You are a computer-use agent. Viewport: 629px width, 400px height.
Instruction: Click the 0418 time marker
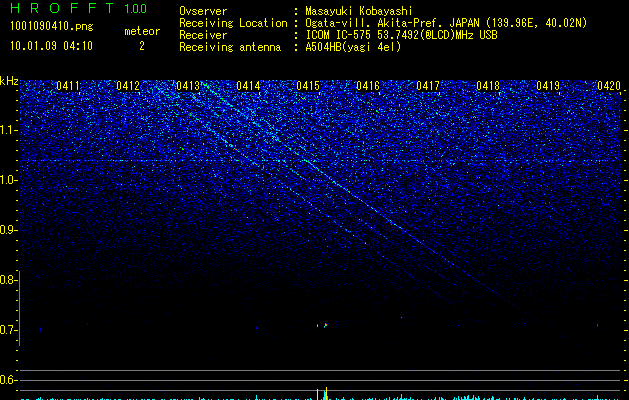[488, 86]
